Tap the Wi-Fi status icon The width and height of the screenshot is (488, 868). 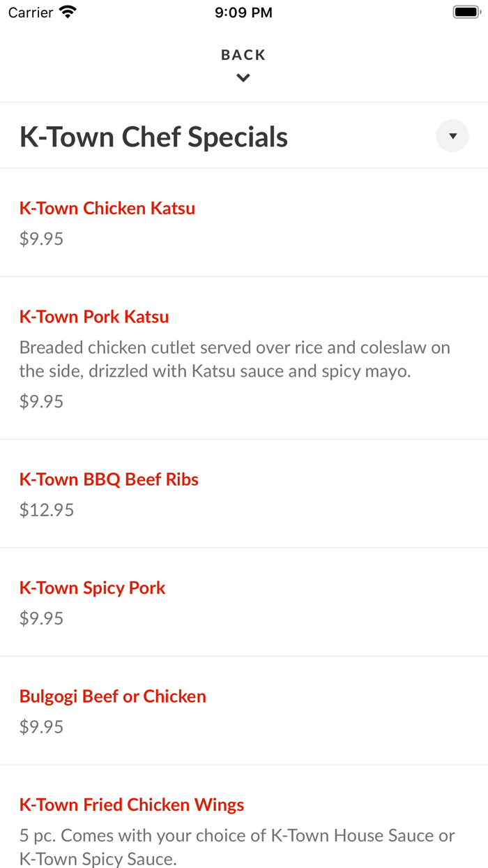[66, 11]
